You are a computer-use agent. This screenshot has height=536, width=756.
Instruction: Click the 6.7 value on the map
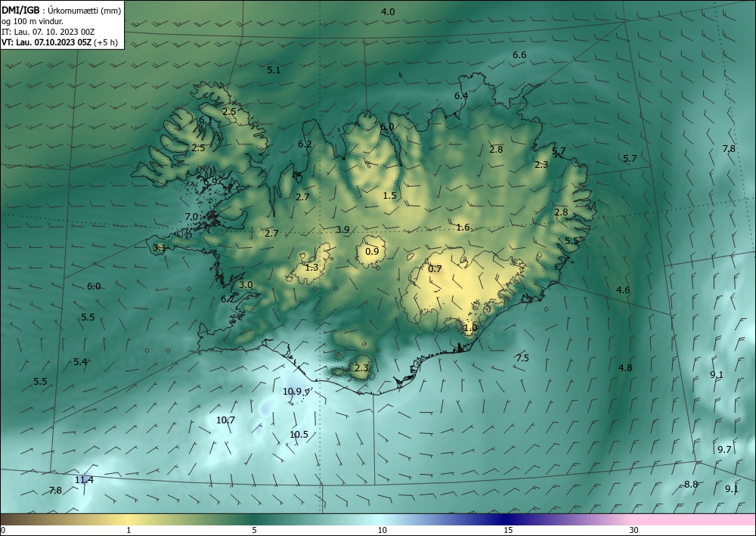click(x=228, y=299)
